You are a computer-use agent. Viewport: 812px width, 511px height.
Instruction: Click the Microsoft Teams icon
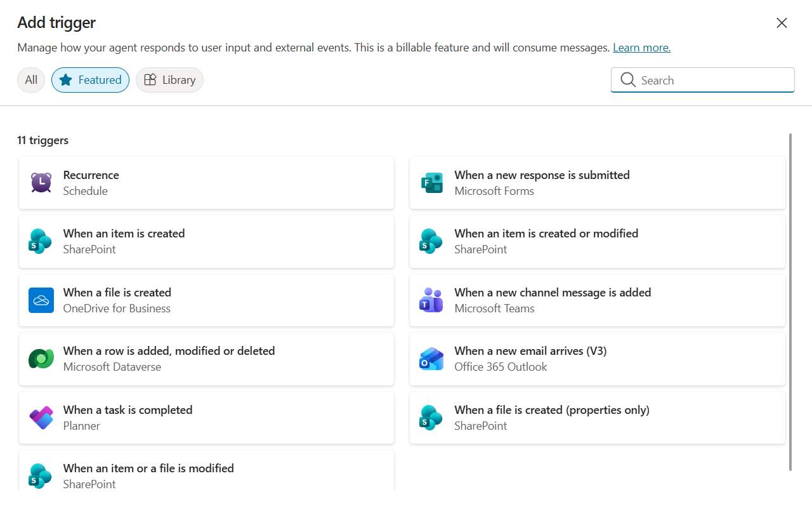(x=431, y=300)
